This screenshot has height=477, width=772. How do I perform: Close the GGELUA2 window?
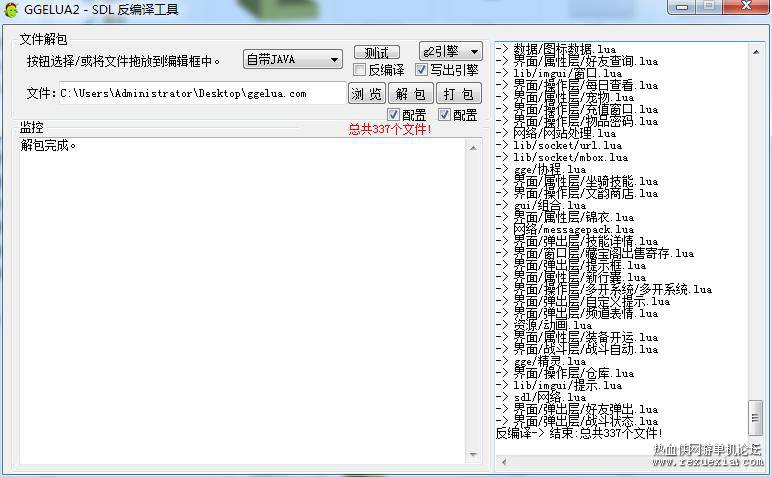pyautogui.click(x=746, y=6)
